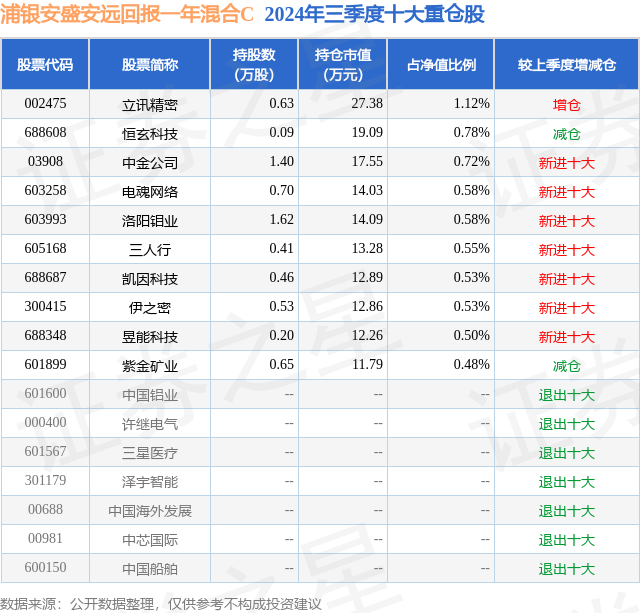Screen dimensions: 640x613
Task: Select stock code 601899
Action: 45,364
